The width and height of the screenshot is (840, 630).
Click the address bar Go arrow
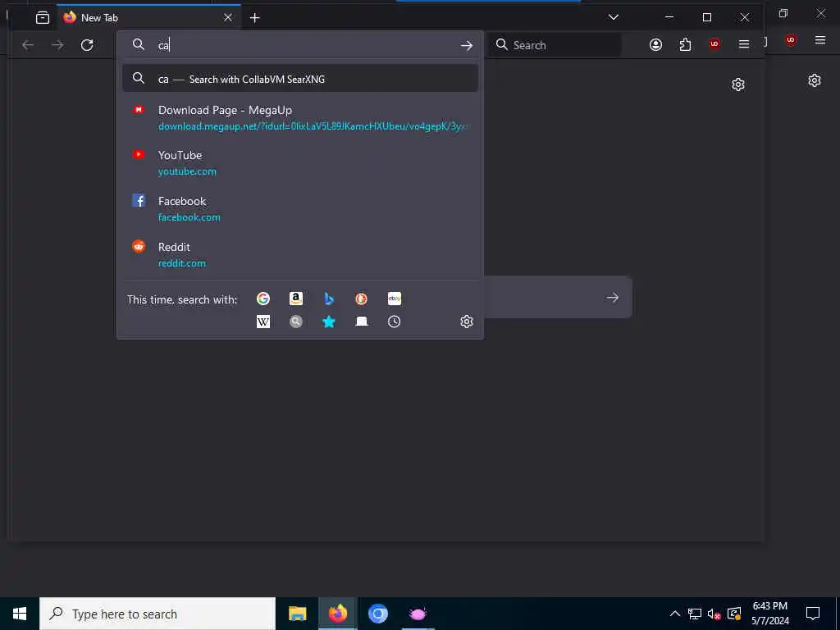click(467, 46)
